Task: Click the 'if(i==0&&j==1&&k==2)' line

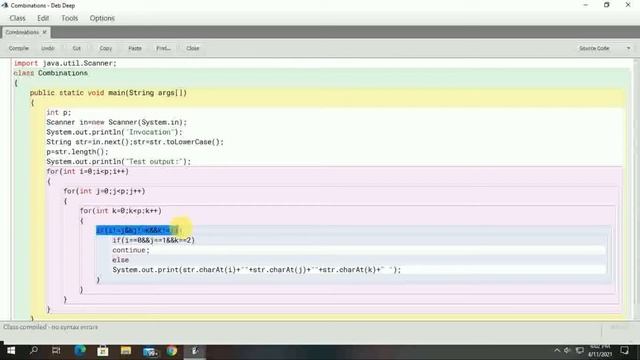Action: 154,240
